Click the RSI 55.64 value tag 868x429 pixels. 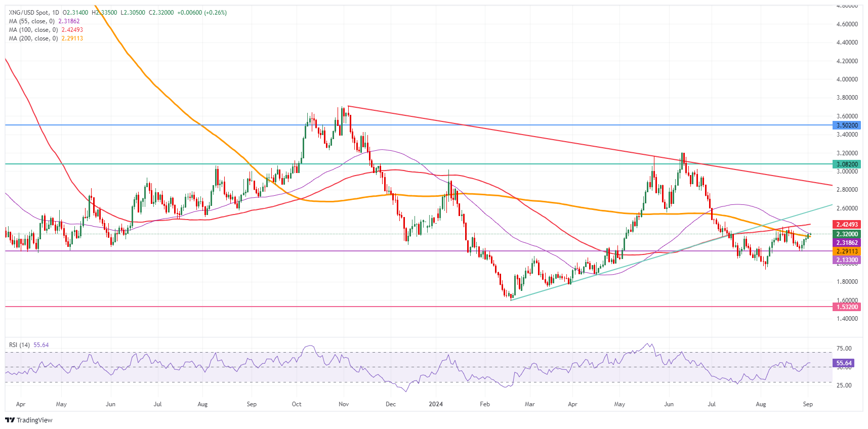point(844,363)
